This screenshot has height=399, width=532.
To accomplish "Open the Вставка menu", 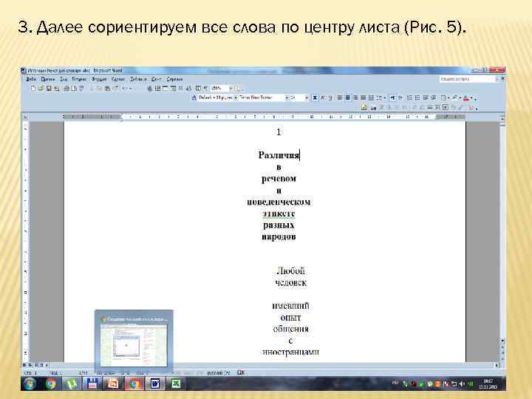I will (79, 79).
